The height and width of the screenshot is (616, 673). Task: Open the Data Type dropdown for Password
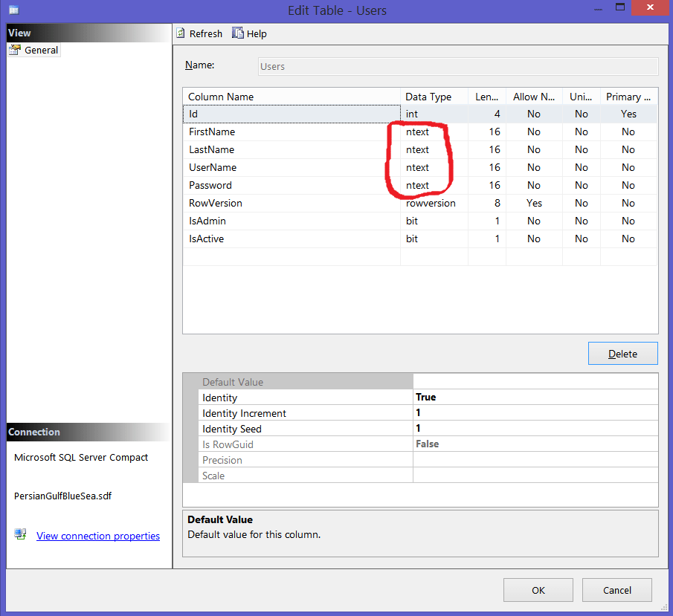[434, 185]
